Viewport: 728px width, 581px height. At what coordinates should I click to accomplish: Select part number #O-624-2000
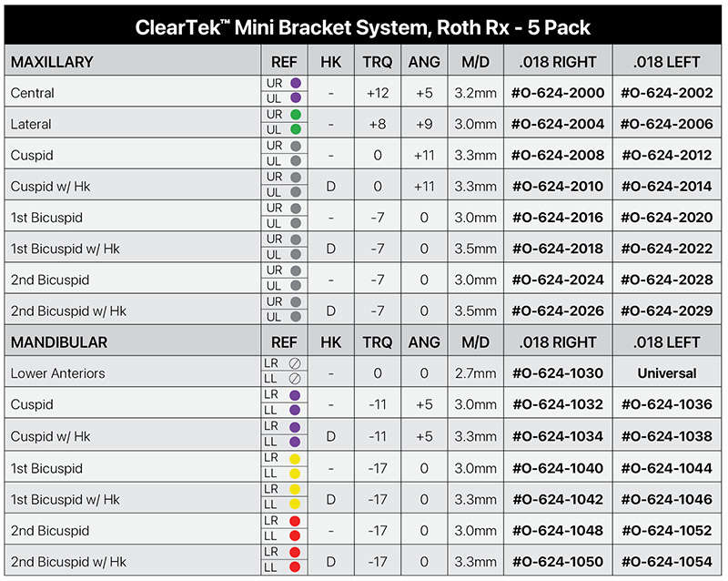[558, 93]
